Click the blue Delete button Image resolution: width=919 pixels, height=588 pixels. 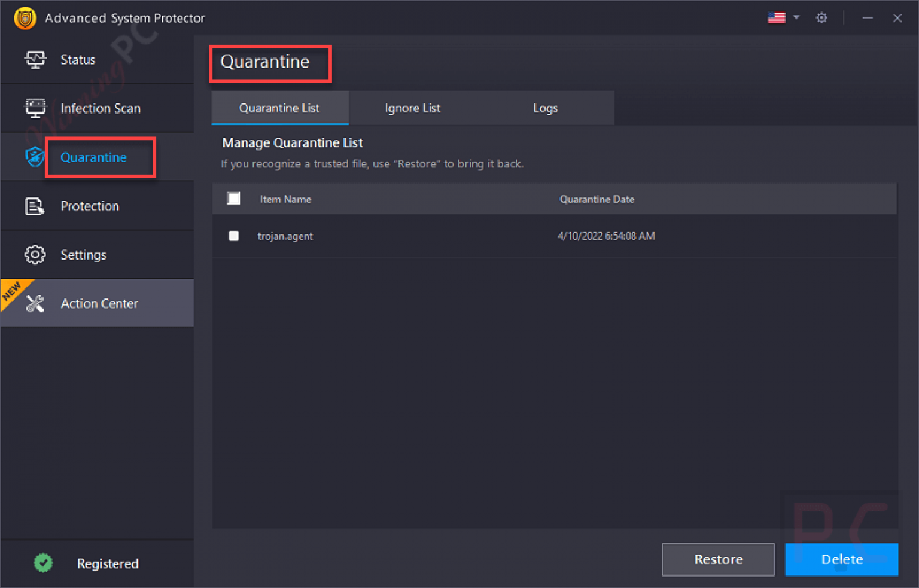tap(841, 559)
